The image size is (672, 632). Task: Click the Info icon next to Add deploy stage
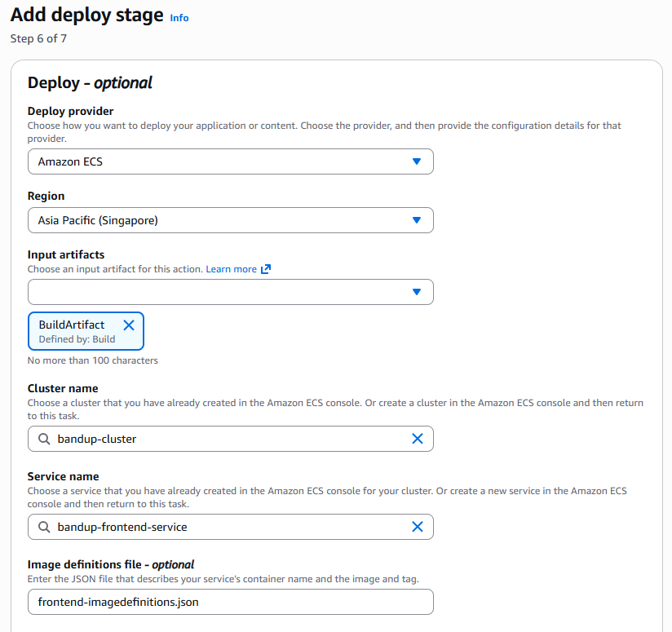(x=179, y=17)
